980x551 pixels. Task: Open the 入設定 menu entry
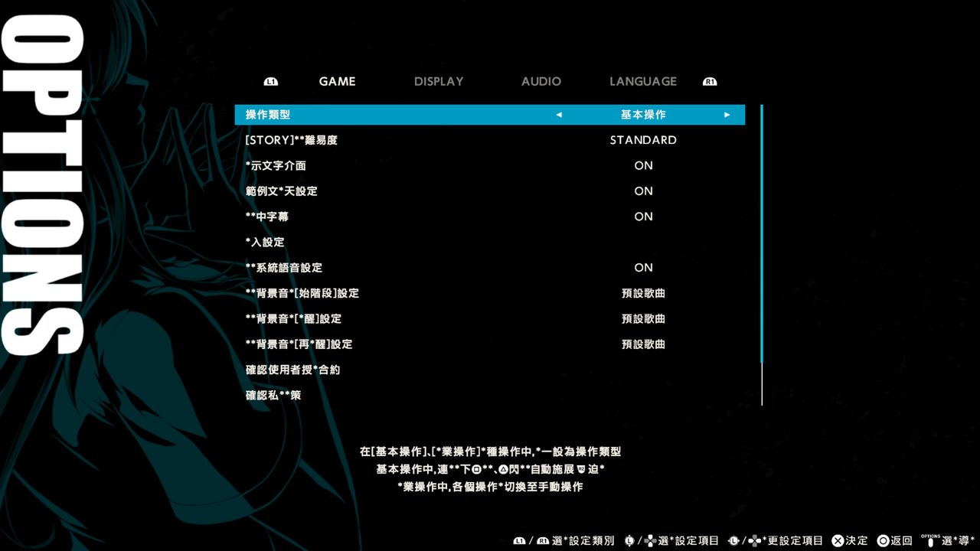265,242
